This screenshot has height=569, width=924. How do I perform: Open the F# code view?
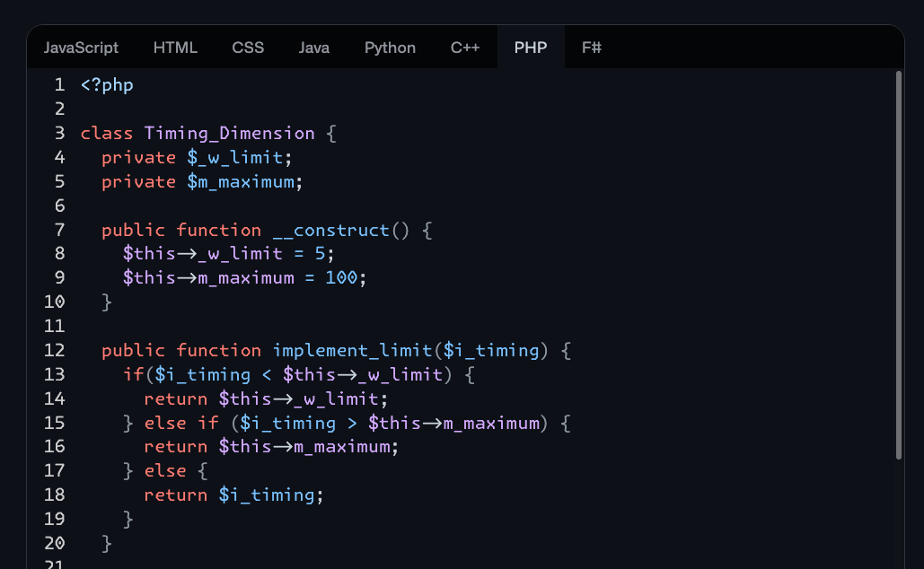[x=591, y=48]
